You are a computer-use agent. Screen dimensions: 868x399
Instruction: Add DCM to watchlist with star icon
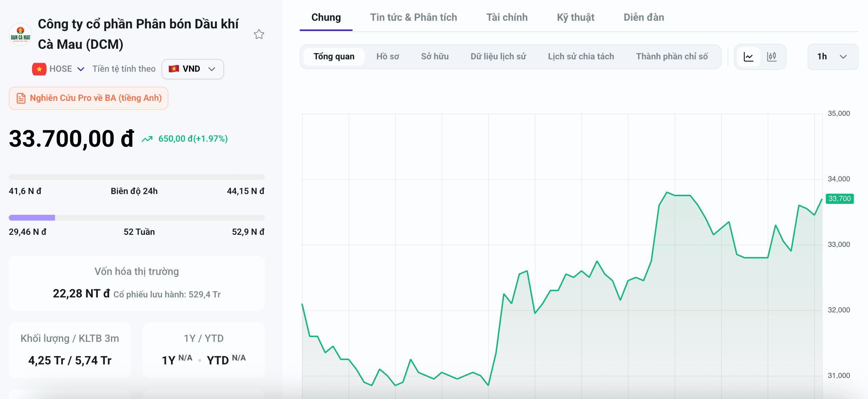pyautogui.click(x=259, y=34)
